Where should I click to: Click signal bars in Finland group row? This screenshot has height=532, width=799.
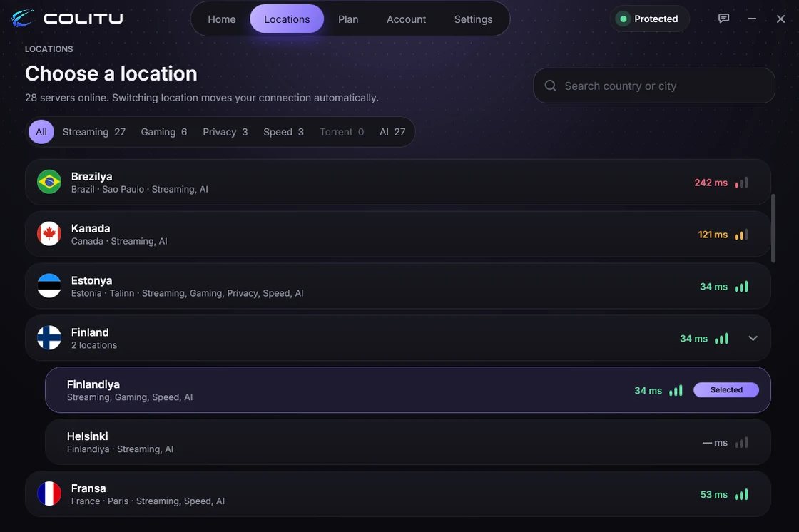point(721,338)
